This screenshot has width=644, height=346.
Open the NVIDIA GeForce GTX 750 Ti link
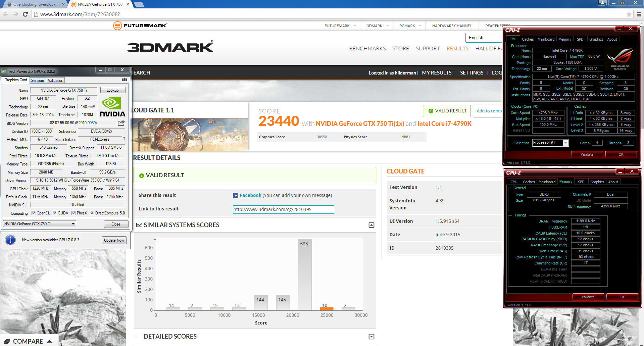(x=360, y=124)
